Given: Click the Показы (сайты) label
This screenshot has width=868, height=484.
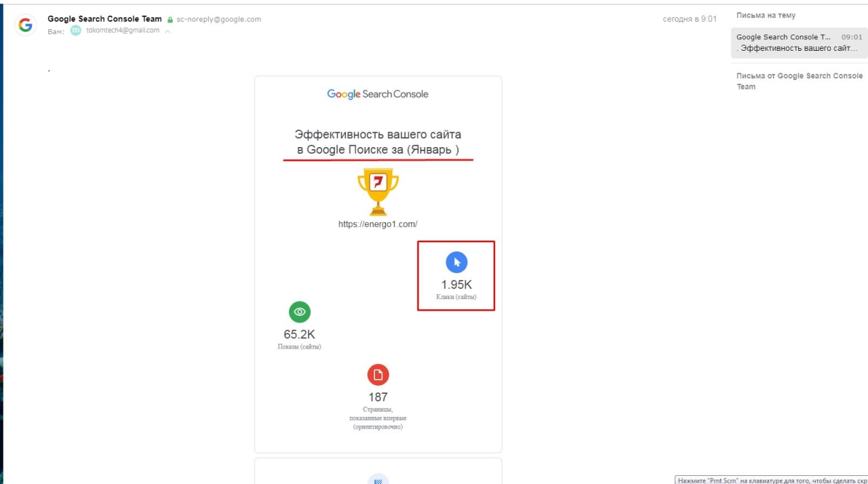Looking at the screenshot, I should coord(299,346).
